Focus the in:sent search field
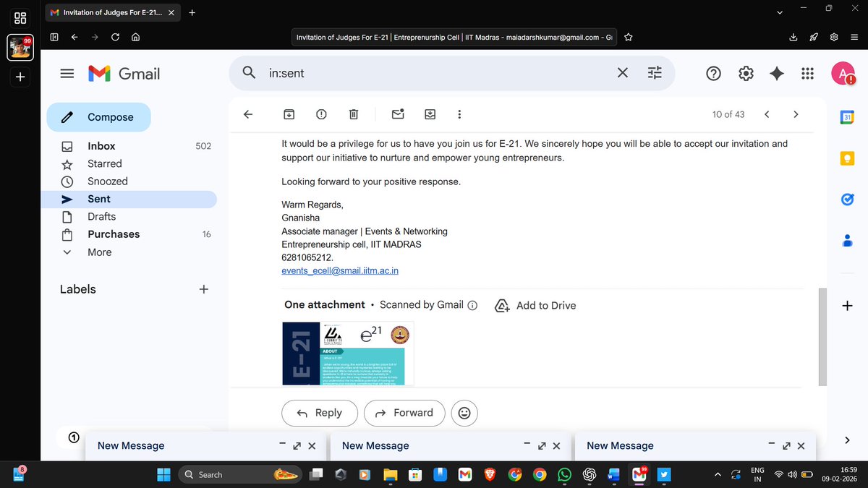Image resolution: width=868 pixels, height=488 pixels. tap(434, 73)
